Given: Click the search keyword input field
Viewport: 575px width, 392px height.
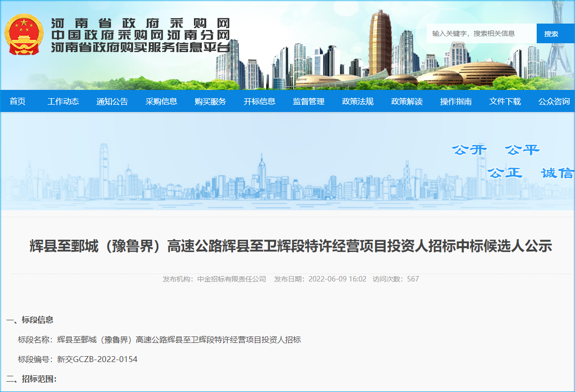Looking at the screenshot, I should 481,33.
